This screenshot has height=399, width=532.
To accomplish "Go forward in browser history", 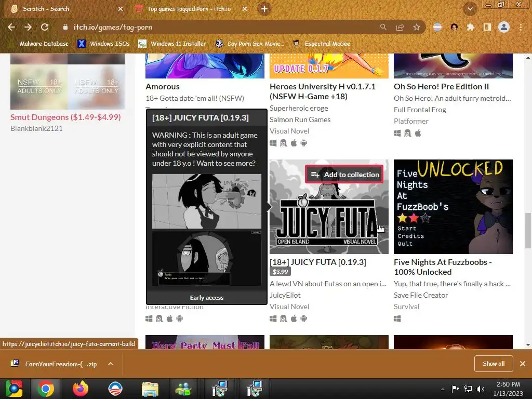I will (28, 27).
